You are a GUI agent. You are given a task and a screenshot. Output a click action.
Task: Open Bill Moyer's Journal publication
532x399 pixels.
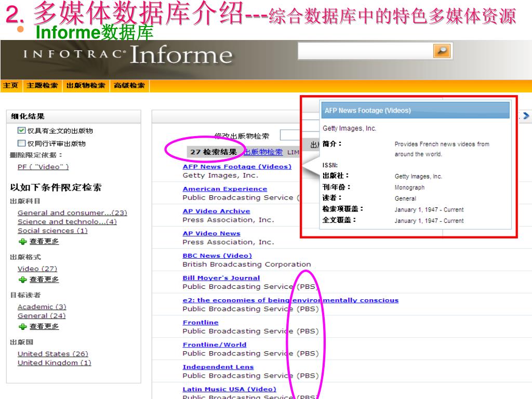pyautogui.click(x=221, y=278)
